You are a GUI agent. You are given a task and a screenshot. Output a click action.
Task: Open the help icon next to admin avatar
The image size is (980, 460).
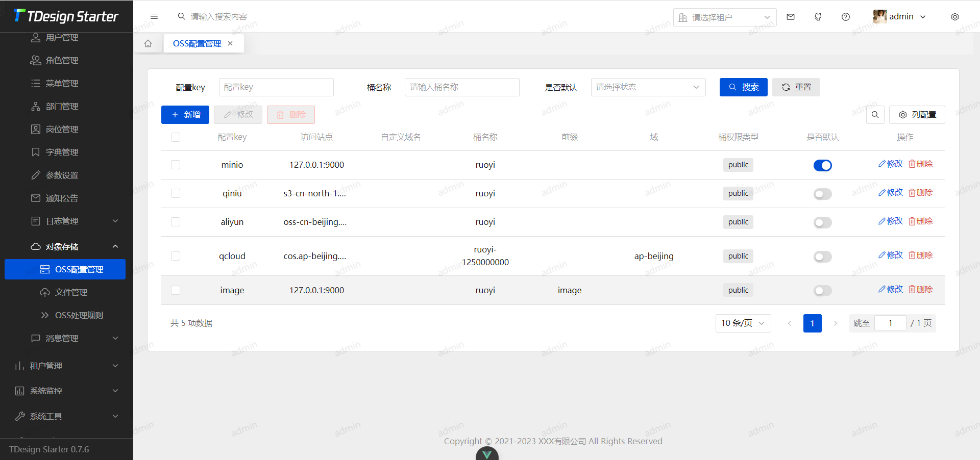846,16
